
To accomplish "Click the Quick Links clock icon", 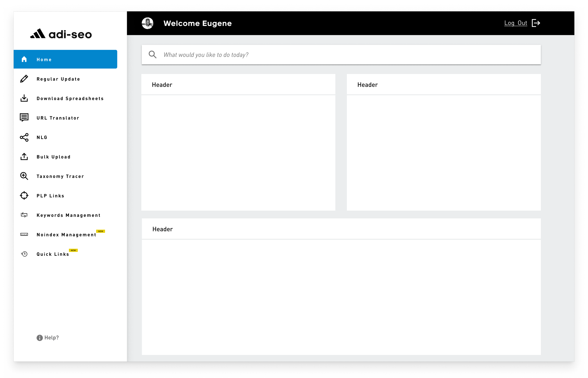I will (24, 254).
